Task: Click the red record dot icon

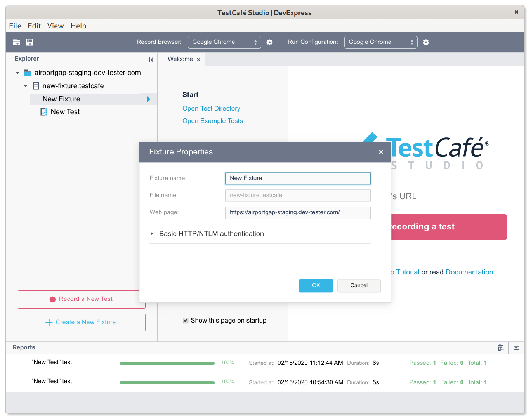Action: 52,299
